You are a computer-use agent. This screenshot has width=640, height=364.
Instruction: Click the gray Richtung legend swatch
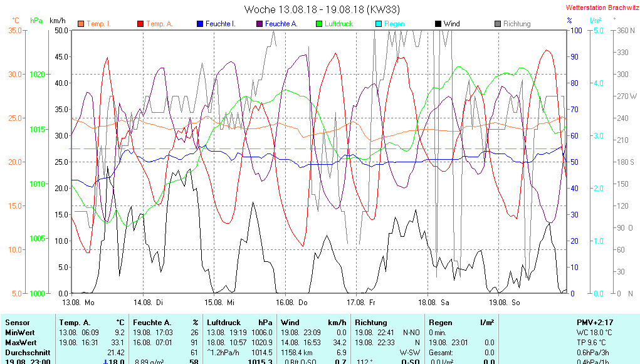click(x=498, y=24)
